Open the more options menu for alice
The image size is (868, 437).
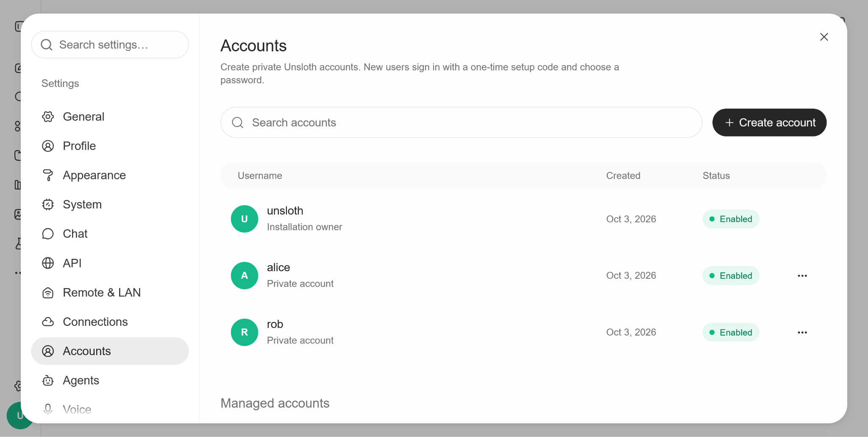[802, 276]
